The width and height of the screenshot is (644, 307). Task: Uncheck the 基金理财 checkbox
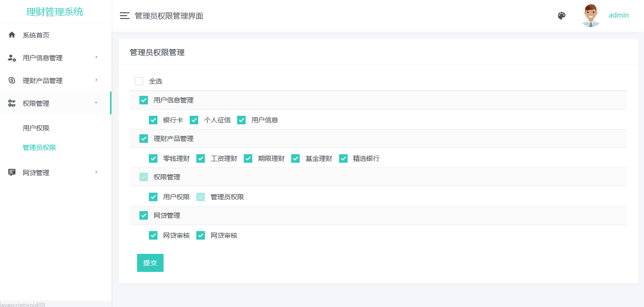click(295, 158)
